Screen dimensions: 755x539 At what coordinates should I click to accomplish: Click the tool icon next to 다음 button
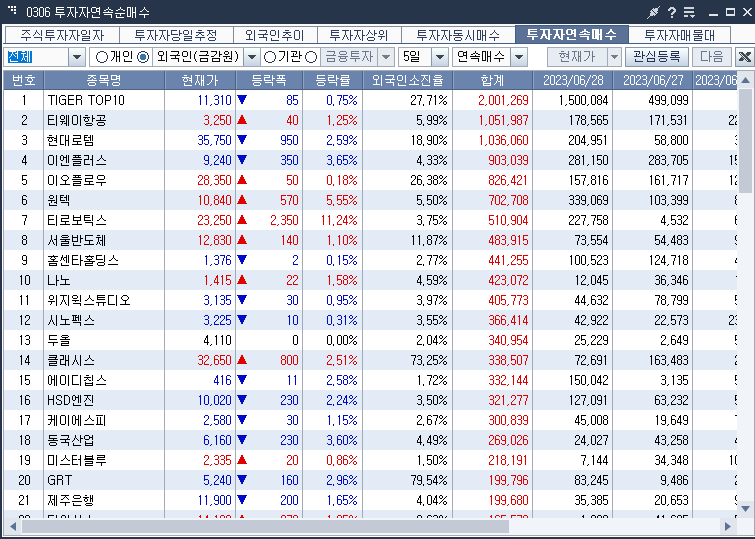744,57
